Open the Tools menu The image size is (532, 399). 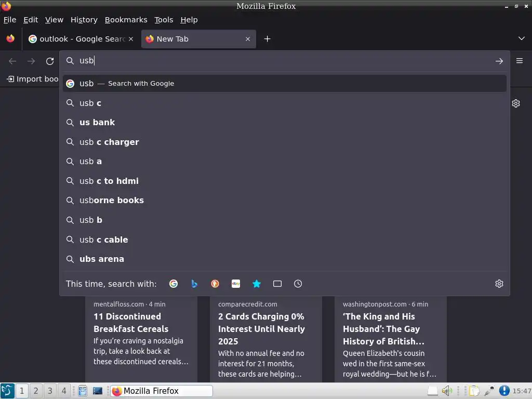pos(164,20)
